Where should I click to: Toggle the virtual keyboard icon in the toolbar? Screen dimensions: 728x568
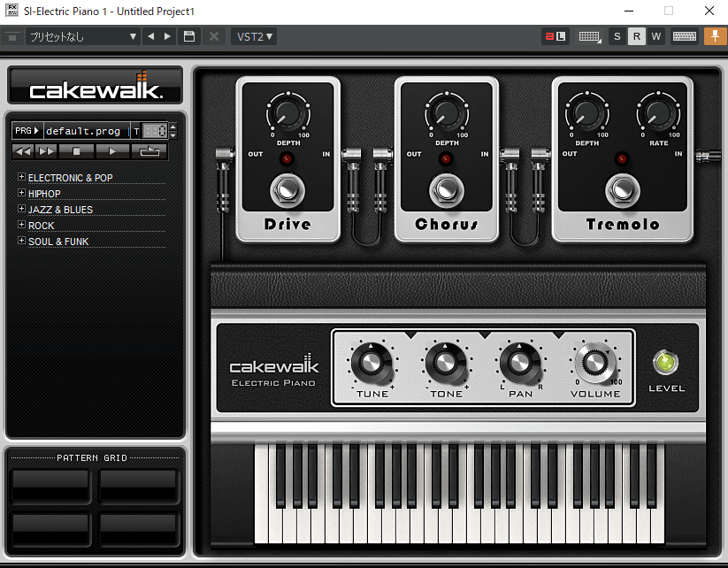(x=685, y=36)
